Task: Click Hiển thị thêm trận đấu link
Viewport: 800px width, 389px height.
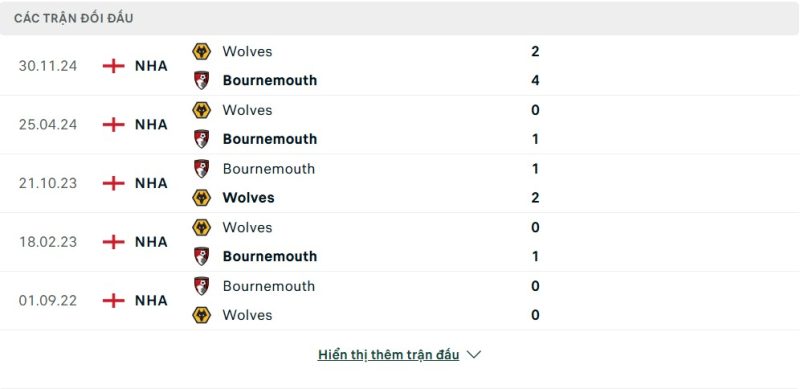Action: [x=388, y=355]
